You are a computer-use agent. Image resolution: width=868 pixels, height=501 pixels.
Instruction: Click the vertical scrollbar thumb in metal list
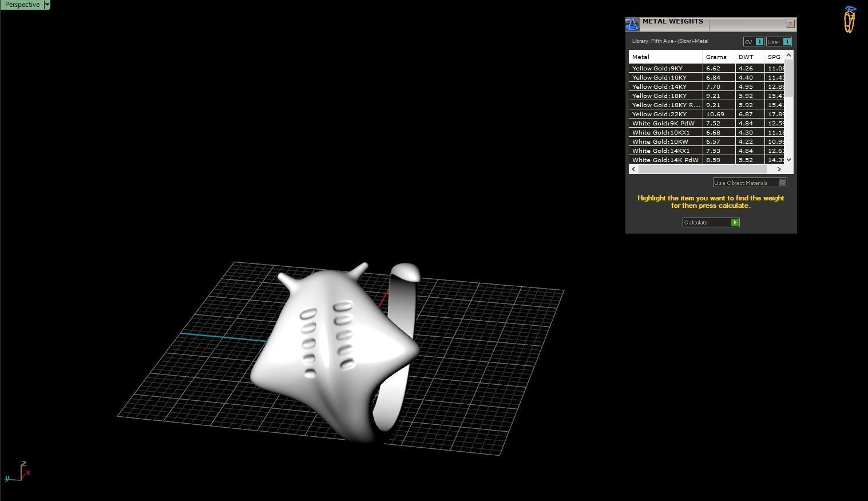[x=789, y=78]
